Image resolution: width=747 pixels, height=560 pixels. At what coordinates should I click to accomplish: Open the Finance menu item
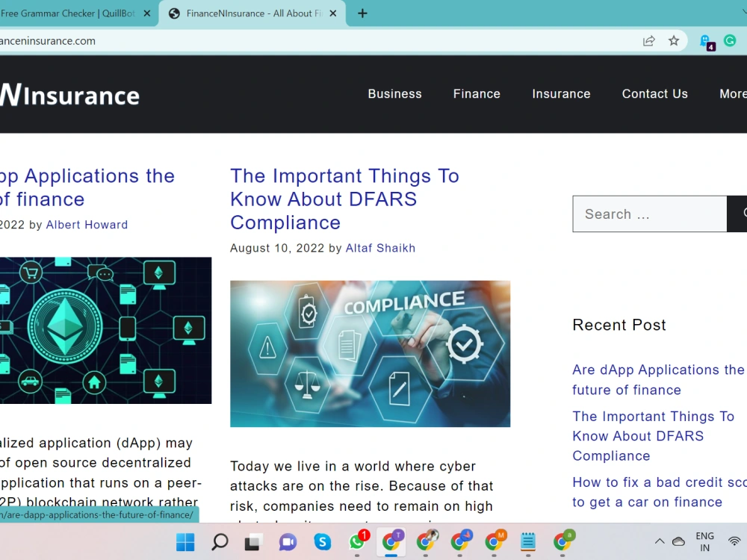click(x=477, y=94)
